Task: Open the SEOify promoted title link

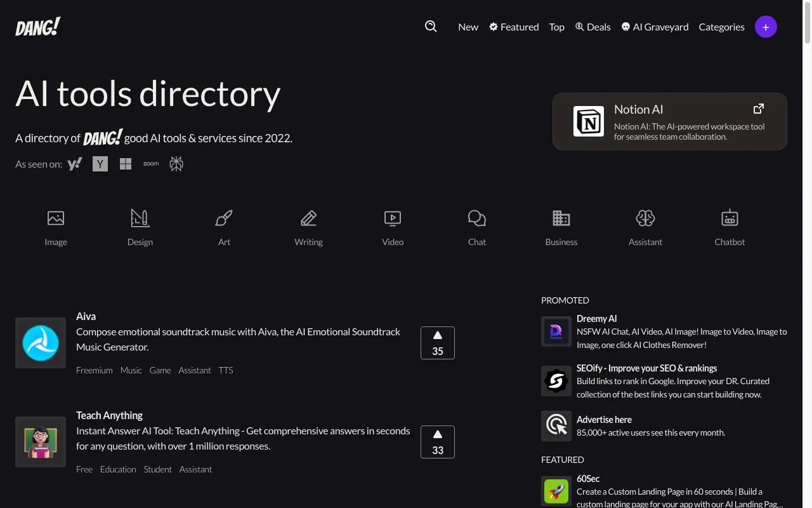Action: pyautogui.click(x=647, y=368)
